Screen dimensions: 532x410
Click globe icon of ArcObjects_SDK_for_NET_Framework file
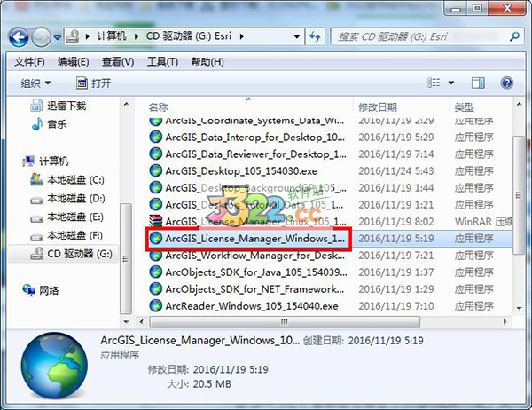pyautogui.click(x=156, y=288)
